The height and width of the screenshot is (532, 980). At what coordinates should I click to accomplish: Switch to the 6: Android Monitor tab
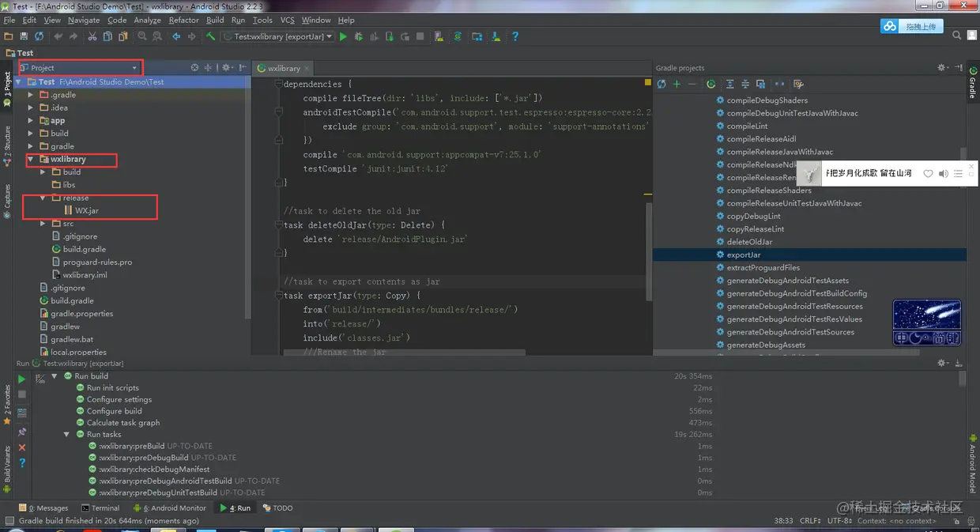point(169,508)
